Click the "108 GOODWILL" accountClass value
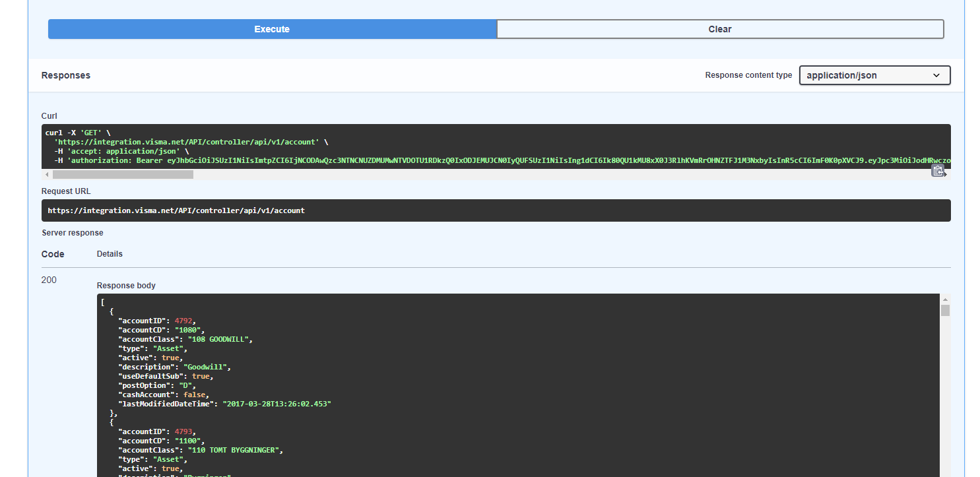Screen dimensions: 980x477 pyautogui.click(x=220, y=339)
